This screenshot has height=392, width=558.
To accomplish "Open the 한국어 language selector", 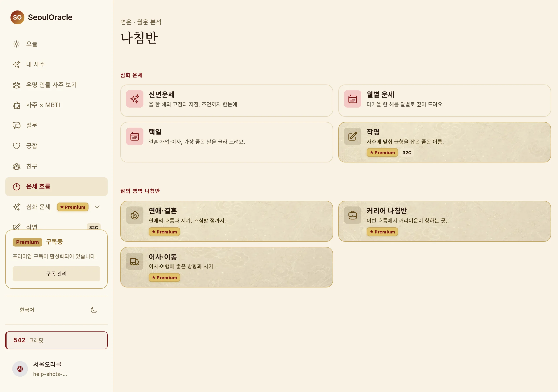I will [27, 310].
